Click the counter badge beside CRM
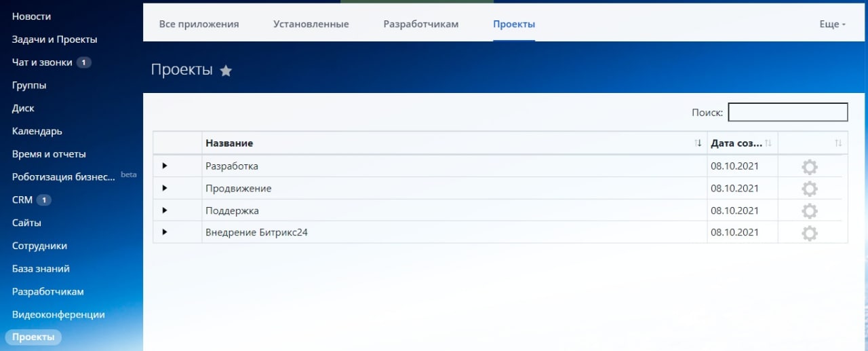The height and width of the screenshot is (351, 868). (43, 200)
